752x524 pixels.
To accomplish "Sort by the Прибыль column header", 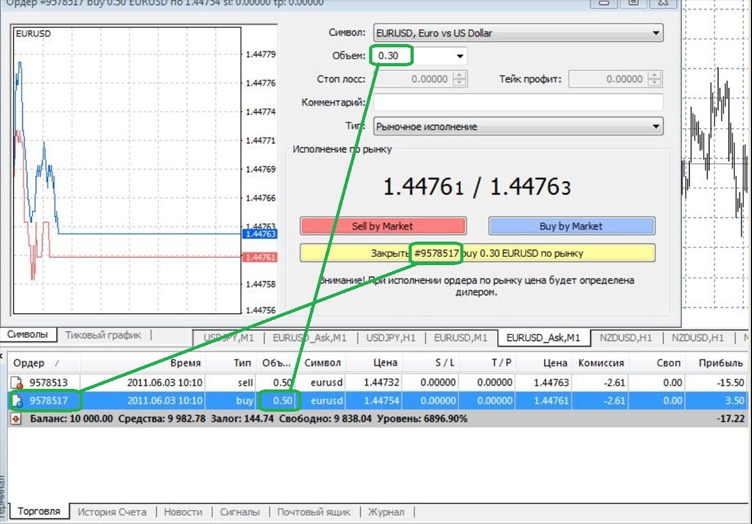I will (717, 363).
